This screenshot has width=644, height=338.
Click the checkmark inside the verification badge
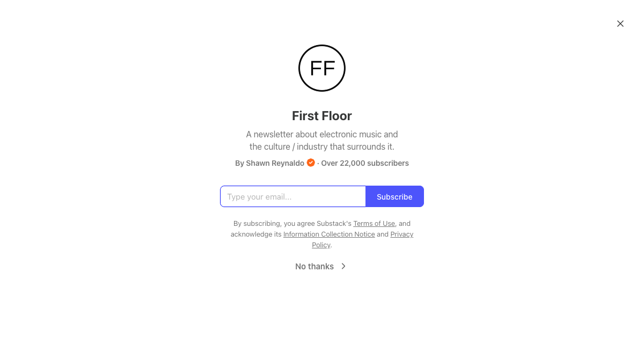pyautogui.click(x=311, y=163)
